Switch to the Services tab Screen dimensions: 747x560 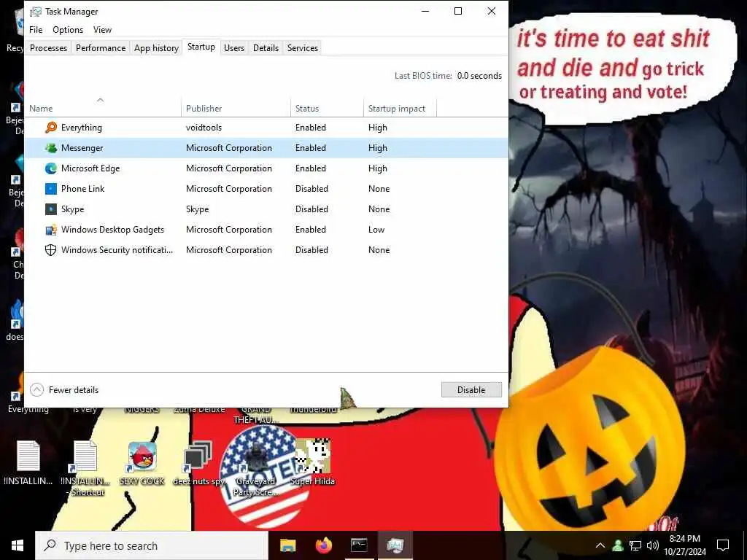303,47
